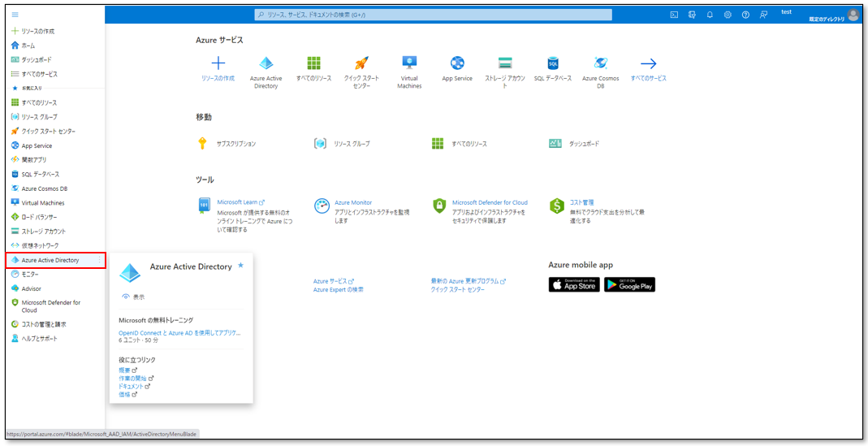Open サブスクリプション under 移動
Viewport: 868px width, 446px height.
pos(235,144)
